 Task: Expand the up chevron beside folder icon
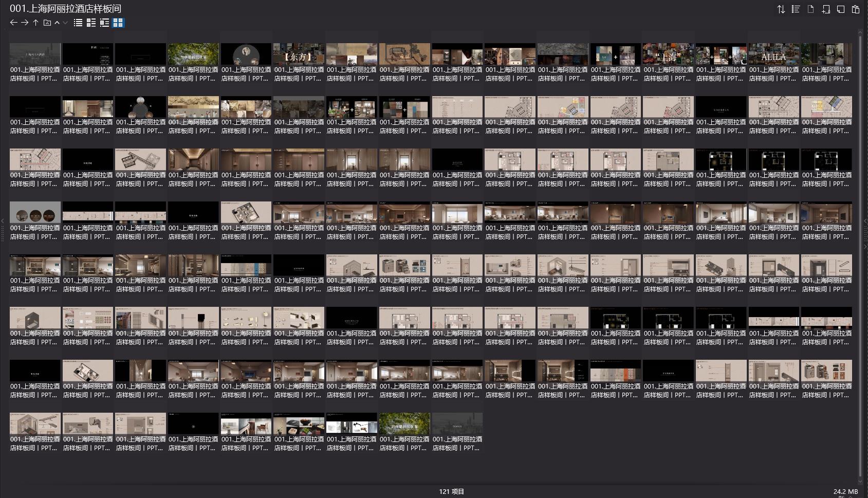[x=57, y=23]
